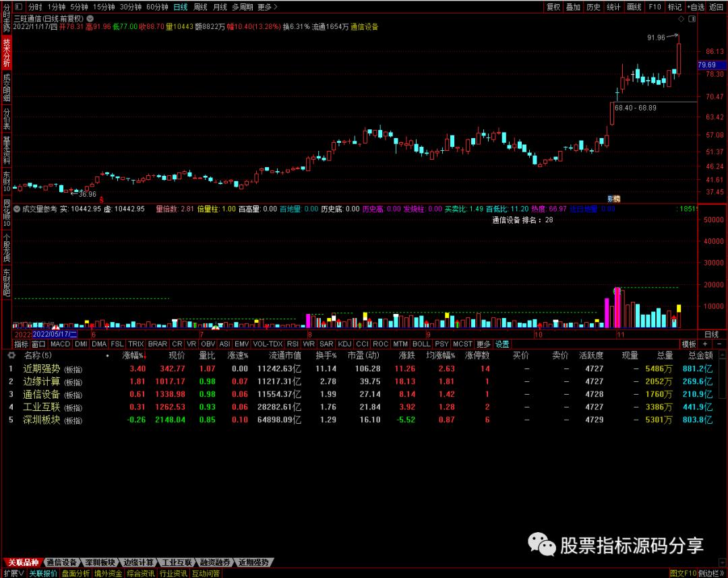Screen dimensions: 728x578
Task: Click the diamond icon above the chart
Action: (681, 19)
